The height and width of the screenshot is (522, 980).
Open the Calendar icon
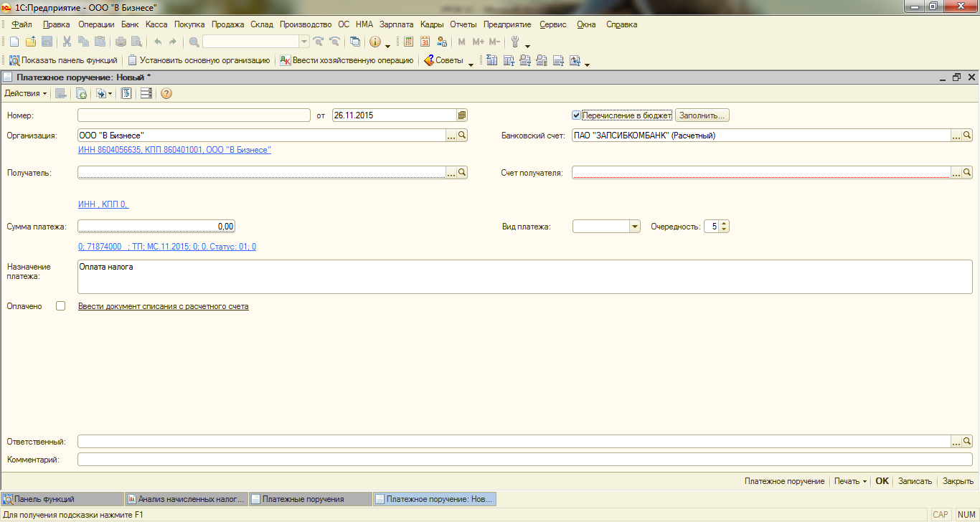(425, 42)
